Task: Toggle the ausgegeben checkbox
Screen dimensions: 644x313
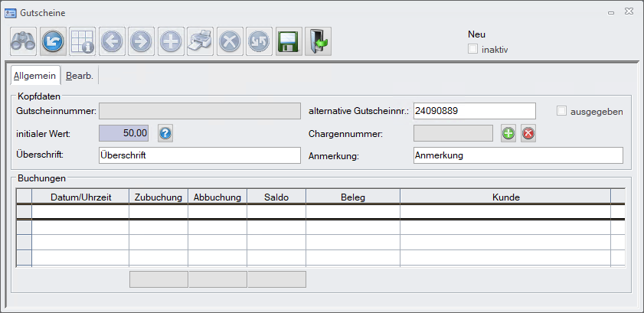Action: coord(562,111)
